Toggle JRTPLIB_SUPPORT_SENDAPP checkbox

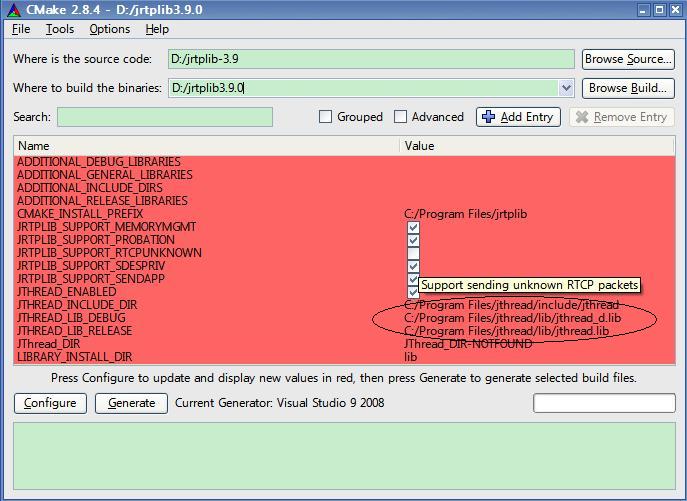[413, 279]
